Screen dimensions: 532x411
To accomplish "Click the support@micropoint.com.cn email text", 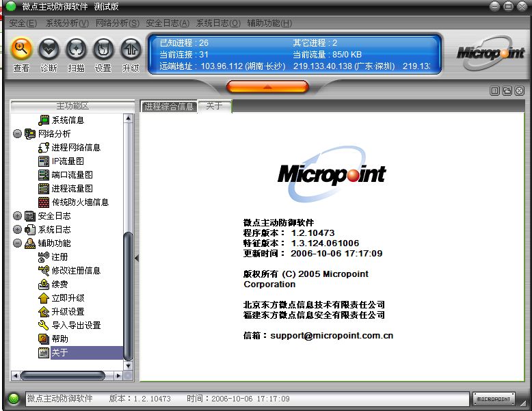I will (x=332, y=336).
